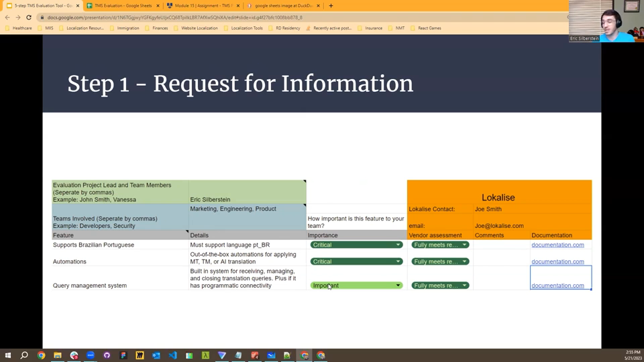The width and height of the screenshot is (644, 362).
Task: Select the Query management system feature cell
Action: pyautogui.click(x=120, y=278)
